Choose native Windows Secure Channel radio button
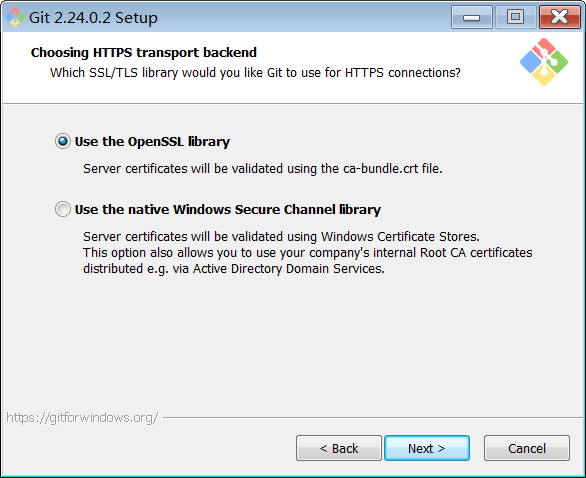The height and width of the screenshot is (478, 586). tap(63, 209)
